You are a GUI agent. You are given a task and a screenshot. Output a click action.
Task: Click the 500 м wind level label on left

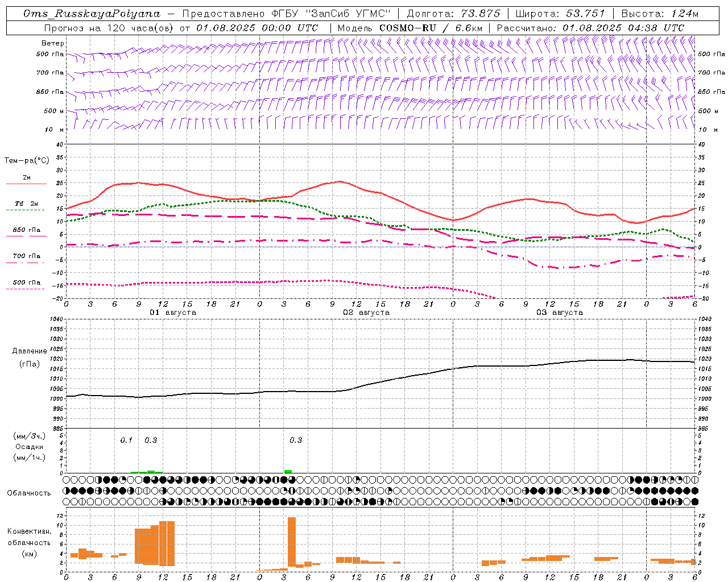pos(54,111)
